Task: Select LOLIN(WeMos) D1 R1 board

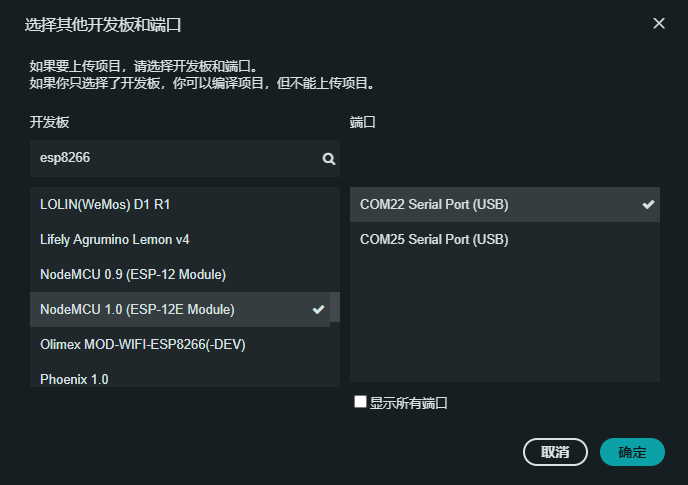Action: 180,204
